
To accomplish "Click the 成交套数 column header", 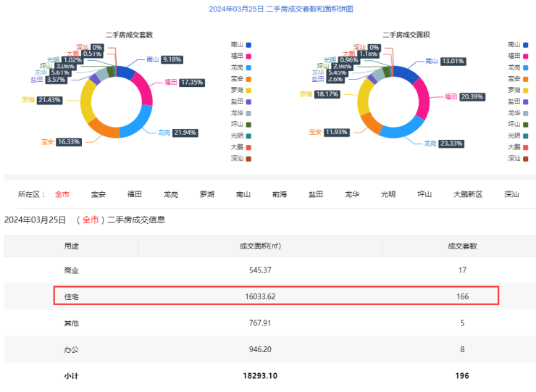I will (x=463, y=246).
